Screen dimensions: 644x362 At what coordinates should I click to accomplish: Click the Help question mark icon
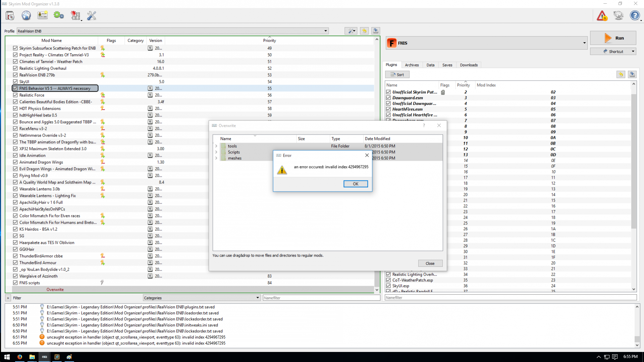pyautogui.click(x=634, y=16)
